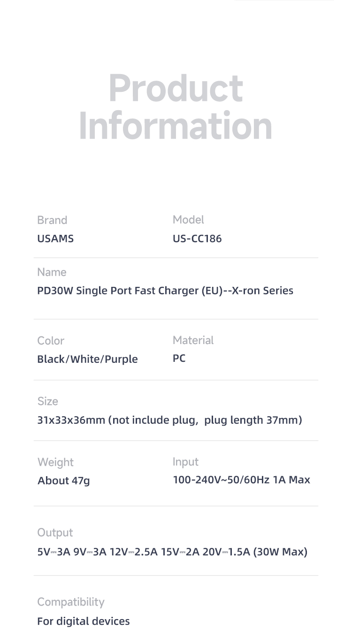Click the Output label
Viewport: 352px width, 644px height.
pyautogui.click(x=55, y=533)
